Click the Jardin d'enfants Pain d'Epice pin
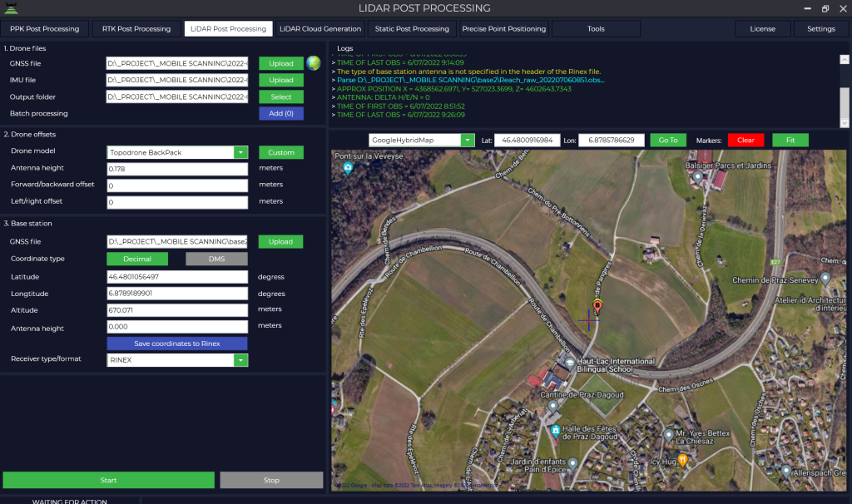The height and width of the screenshot is (504, 852). pos(572,464)
